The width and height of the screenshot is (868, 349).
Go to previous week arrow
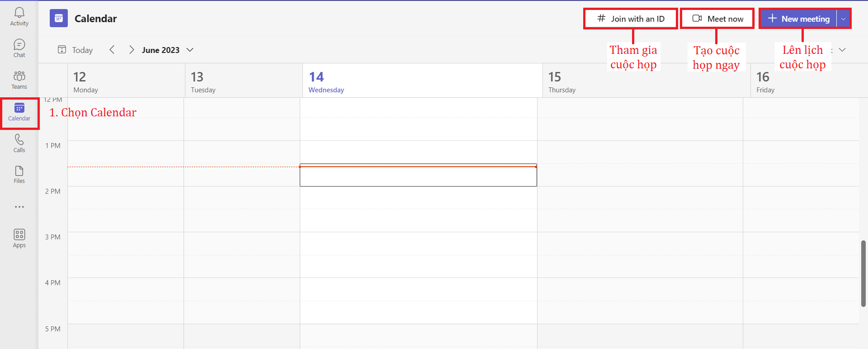coord(112,50)
